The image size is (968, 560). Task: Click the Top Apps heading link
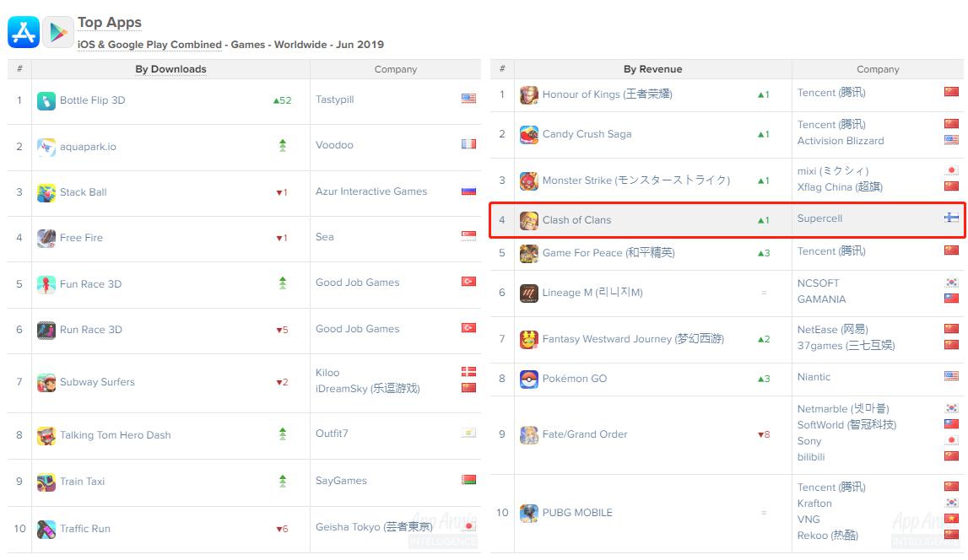point(109,23)
